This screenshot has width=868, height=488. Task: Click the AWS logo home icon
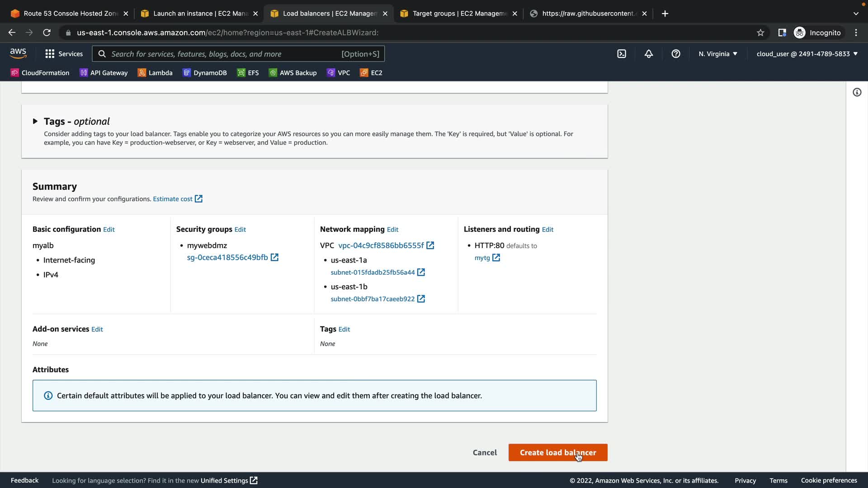(18, 53)
